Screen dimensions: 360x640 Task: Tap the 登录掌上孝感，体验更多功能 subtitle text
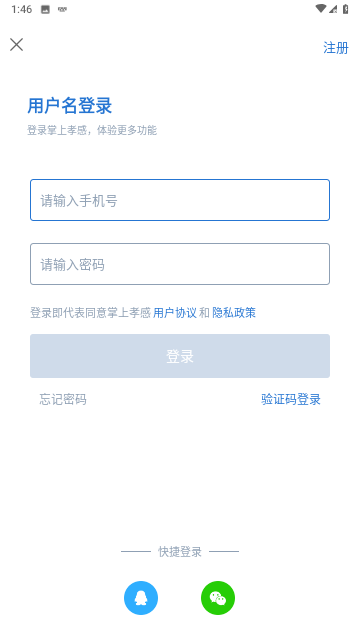pos(92,130)
